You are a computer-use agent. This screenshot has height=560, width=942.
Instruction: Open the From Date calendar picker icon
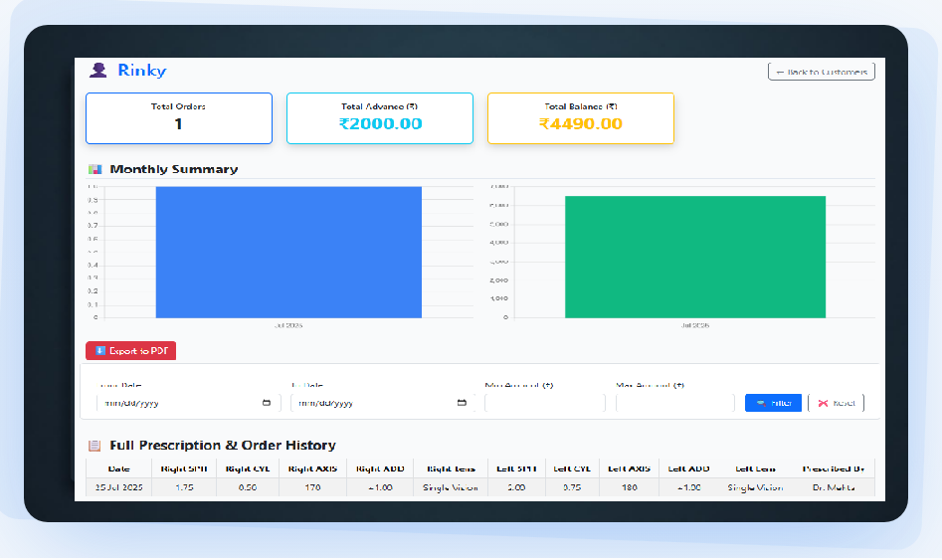click(267, 403)
